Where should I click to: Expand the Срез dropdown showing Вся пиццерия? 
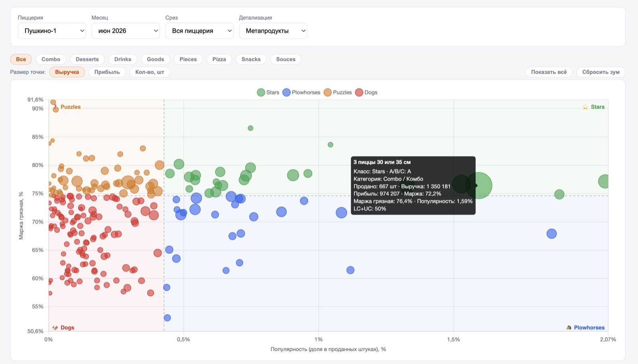point(199,31)
